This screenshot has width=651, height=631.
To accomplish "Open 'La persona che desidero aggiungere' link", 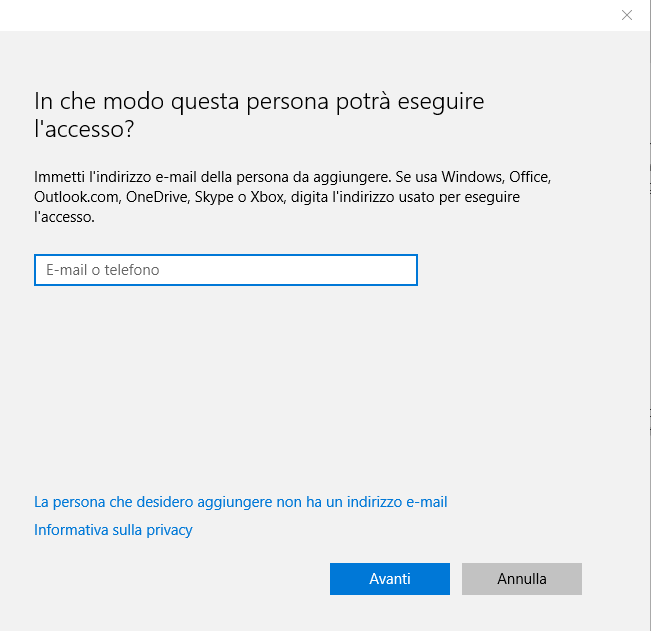I will (x=240, y=502).
